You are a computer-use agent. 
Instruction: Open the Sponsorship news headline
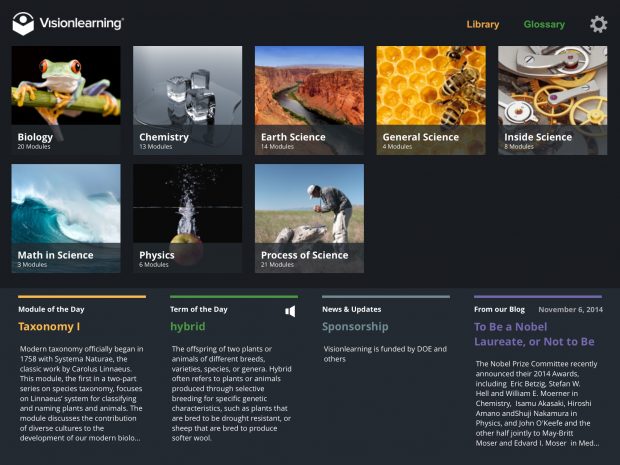pos(355,327)
